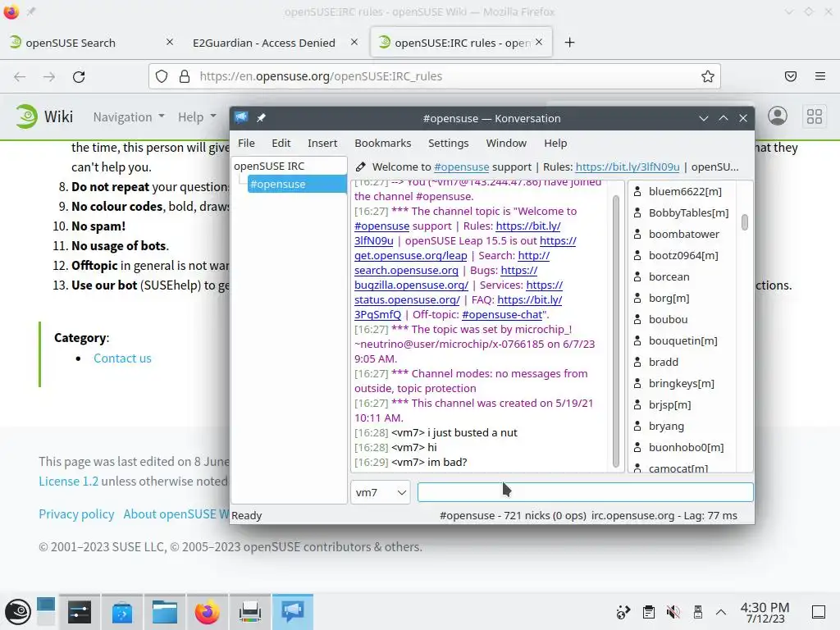
Task: Open the Konversation Settings menu
Action: (449, 143)
